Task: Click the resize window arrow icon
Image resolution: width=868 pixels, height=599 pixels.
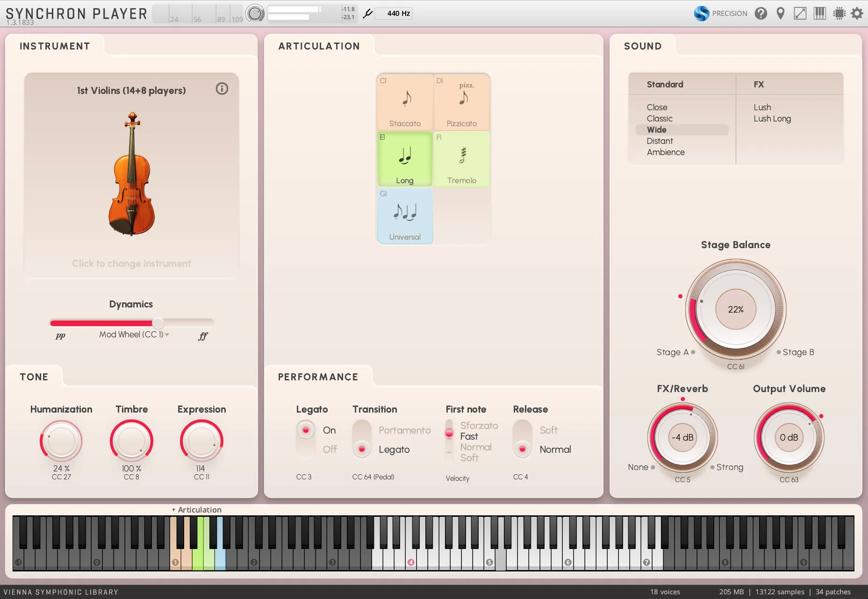Action: pos(800,14)
